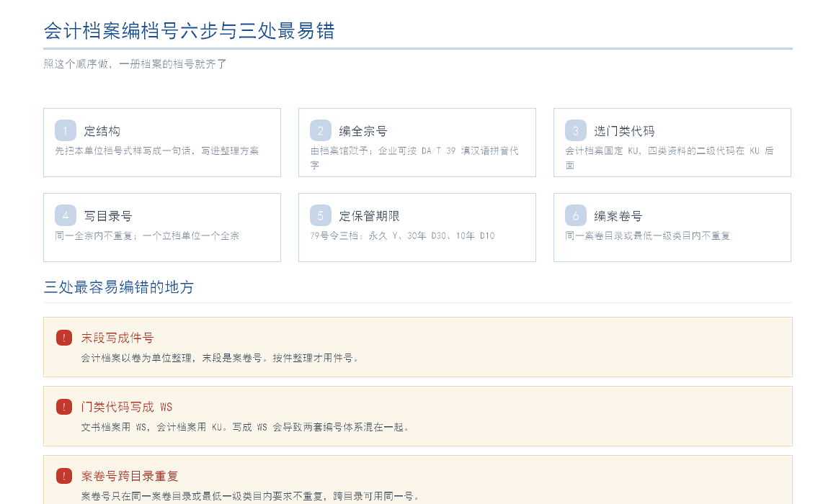
Task: Click the subtitle 照这个顺序做
Action: pos(135,64)
